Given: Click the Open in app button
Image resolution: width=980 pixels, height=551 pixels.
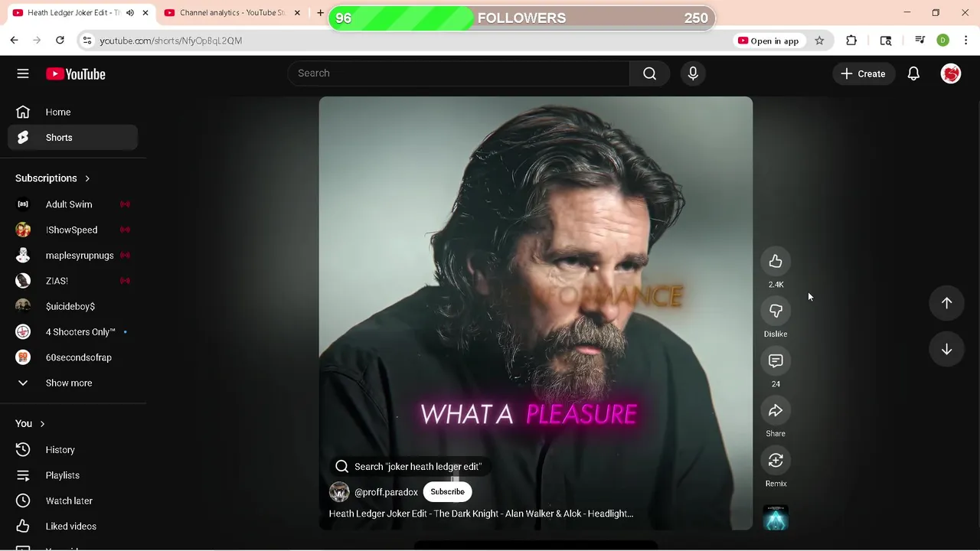Looking at the screenshot, I should 768,41.
